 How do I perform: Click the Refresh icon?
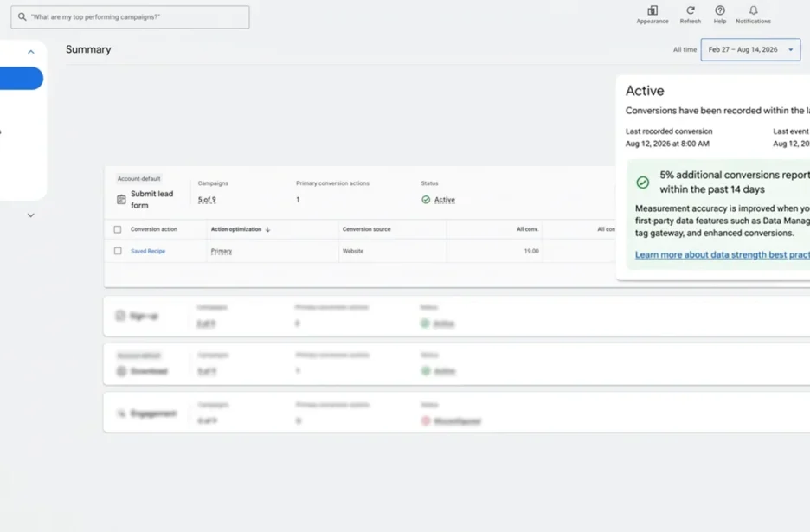[x=691, y=10]
